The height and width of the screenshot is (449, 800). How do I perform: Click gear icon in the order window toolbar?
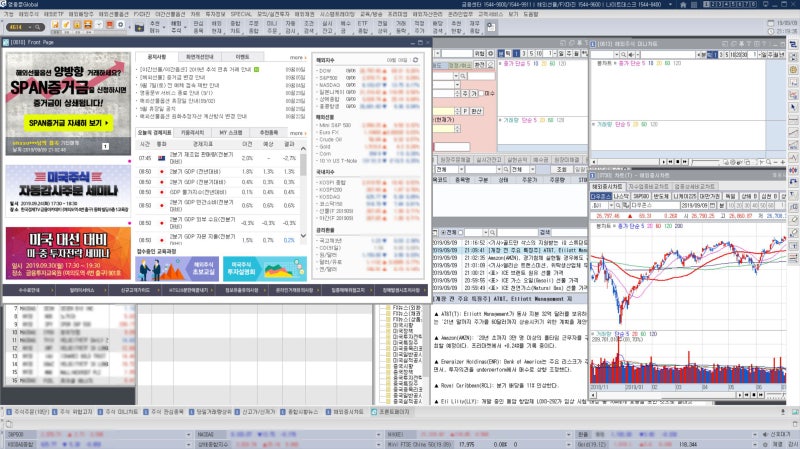(490, 53)
